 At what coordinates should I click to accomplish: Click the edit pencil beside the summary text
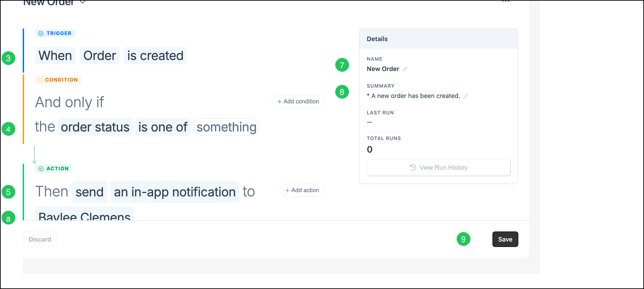[466, 96]
